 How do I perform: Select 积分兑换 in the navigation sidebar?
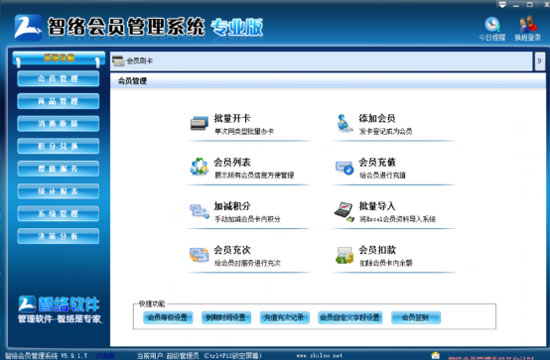pyautogui.click(x=58, y=146)
